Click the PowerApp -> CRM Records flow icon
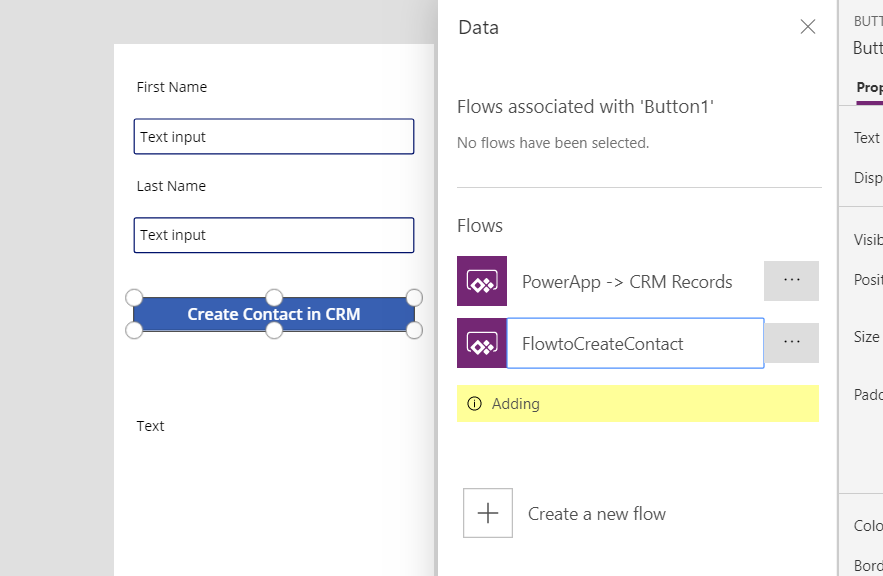Image resolution: width=883 pixels, height=576 pixels. pos(482,281)
